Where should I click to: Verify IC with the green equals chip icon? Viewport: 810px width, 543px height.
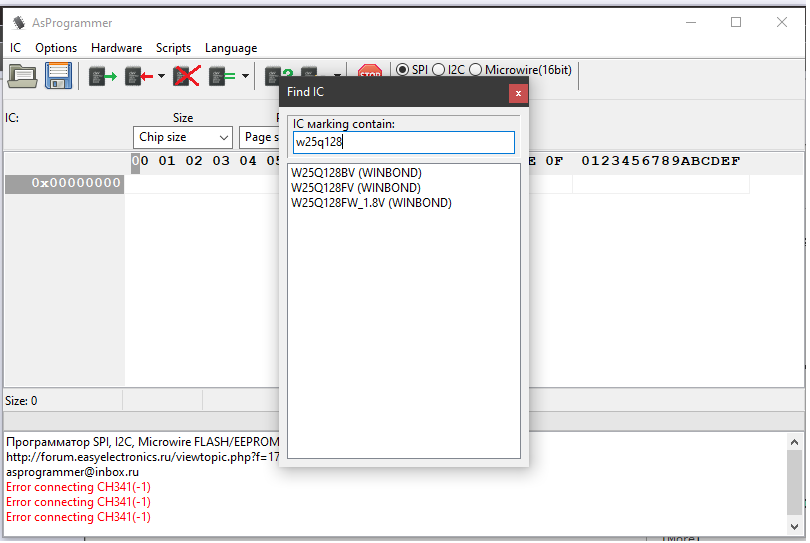pos(222,76)
